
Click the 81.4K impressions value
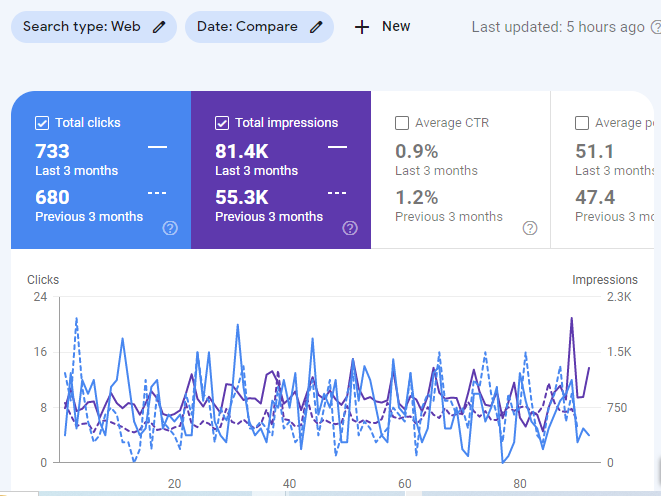coord(242,151)
